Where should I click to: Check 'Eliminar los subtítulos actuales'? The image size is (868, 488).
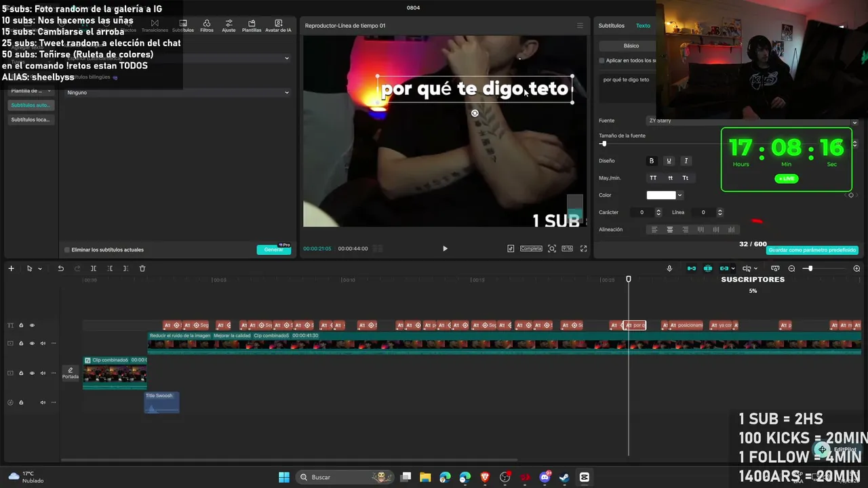tap(66, 250)
